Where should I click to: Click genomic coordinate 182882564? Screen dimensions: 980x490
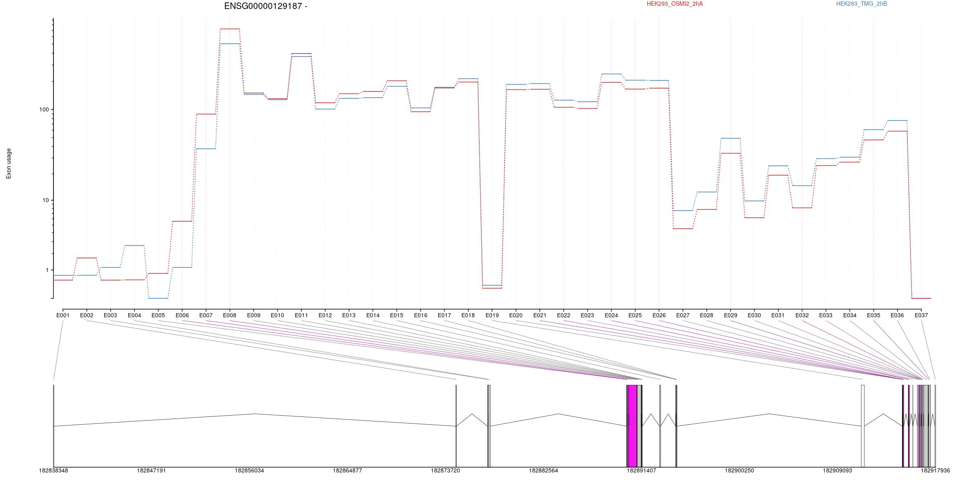point(543,471)
